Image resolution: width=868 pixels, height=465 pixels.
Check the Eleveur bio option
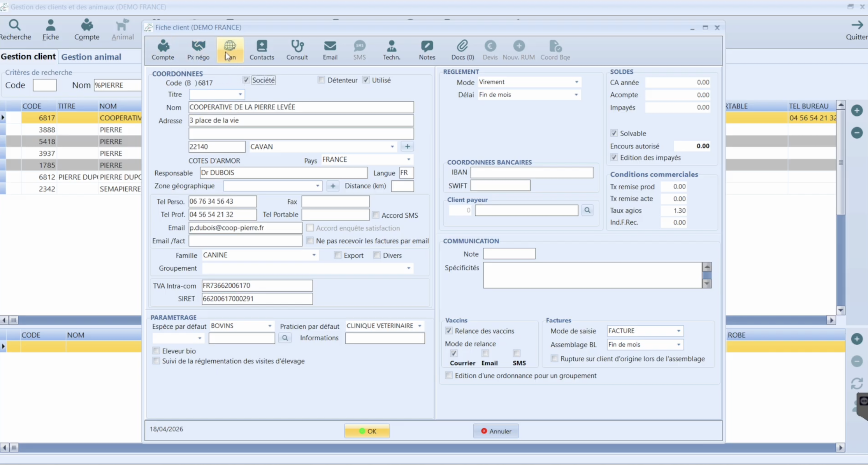[x=156, y=351]
